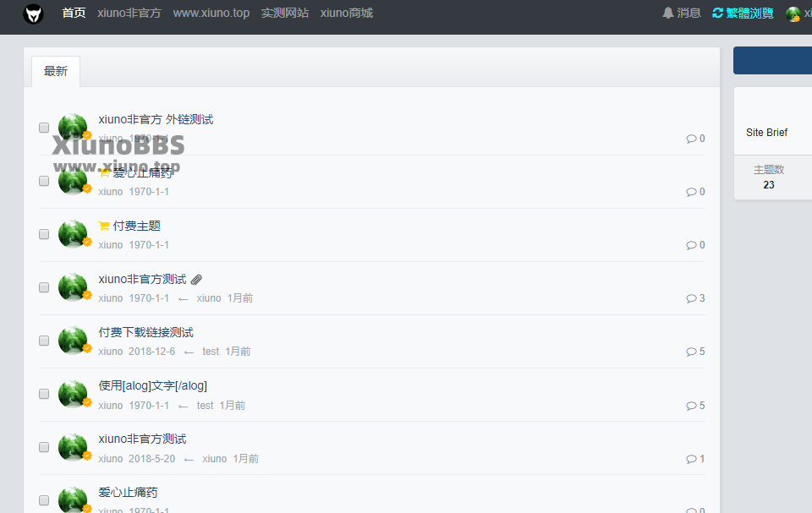The height and width of the screenshot is (513, 812).
Task: Open the xiuno商城 nav link
Action: [x=347, y=13]
